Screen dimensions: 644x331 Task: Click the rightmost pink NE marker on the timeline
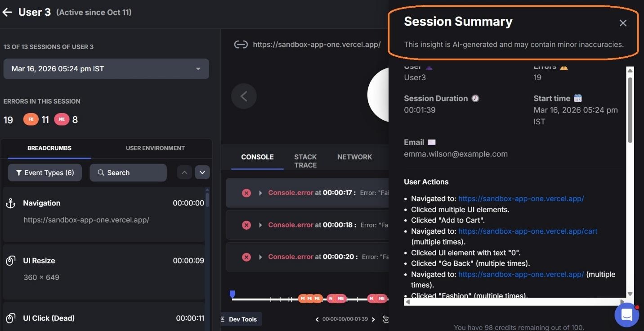[x=381, y=299]
